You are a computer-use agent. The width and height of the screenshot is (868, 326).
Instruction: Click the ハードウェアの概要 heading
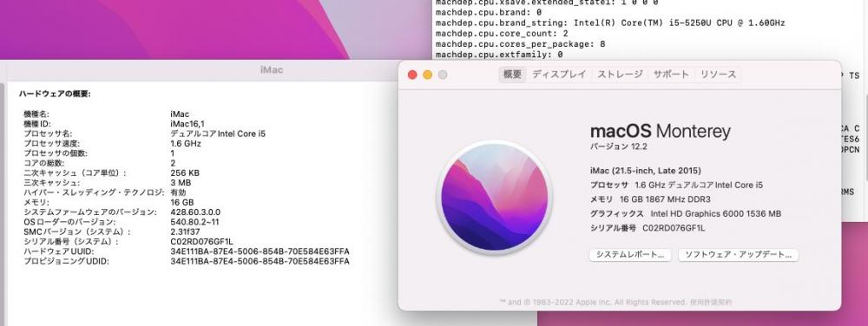pyautogui.click(x=55, y=94)
